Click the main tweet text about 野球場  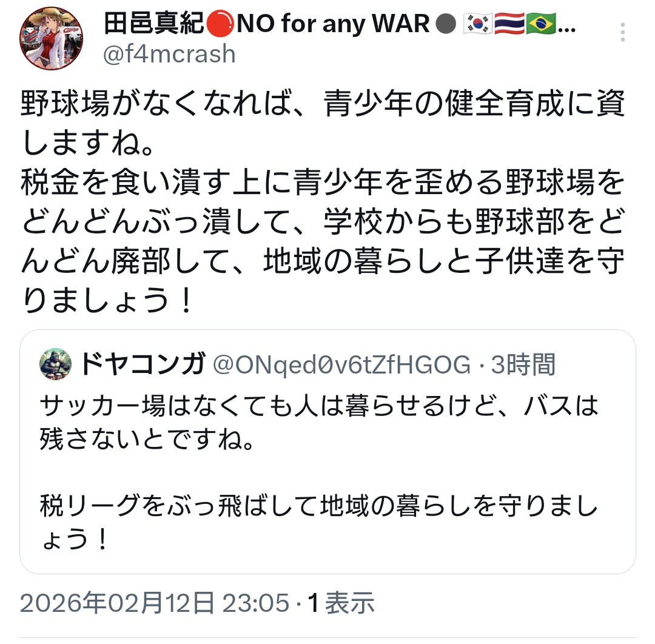pyautogui.click(x=323, y=201)
